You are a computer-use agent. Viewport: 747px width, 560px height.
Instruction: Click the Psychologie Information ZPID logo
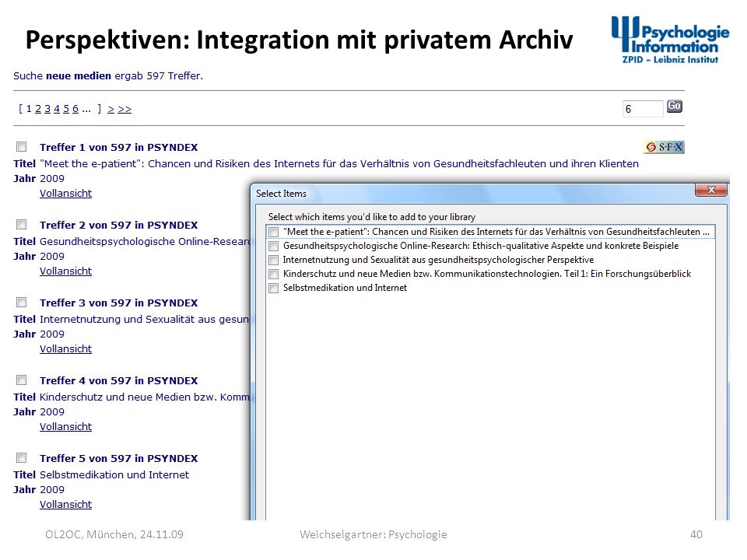coord(670,40)
